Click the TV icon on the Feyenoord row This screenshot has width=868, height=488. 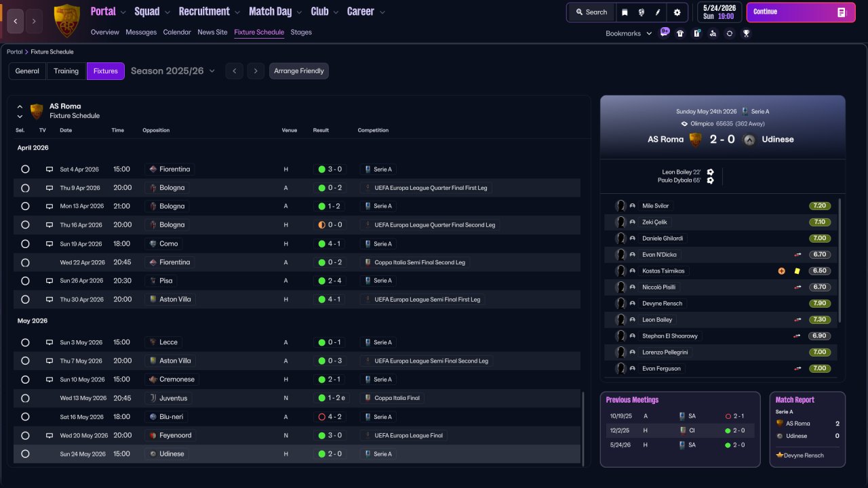click(50, 436)
